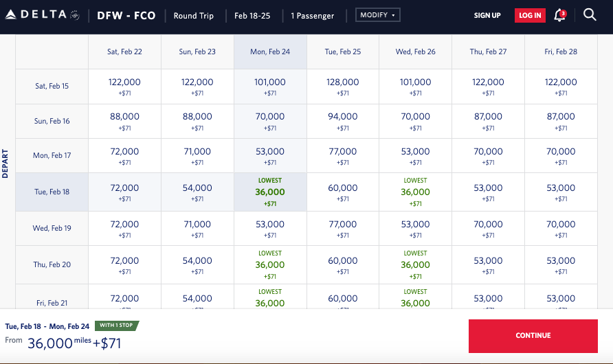Pick the 128,000 miles fare departing Sat, Feb 15
Image resolution: width=613 pixels, height=364 pixels.
(343, 86)
